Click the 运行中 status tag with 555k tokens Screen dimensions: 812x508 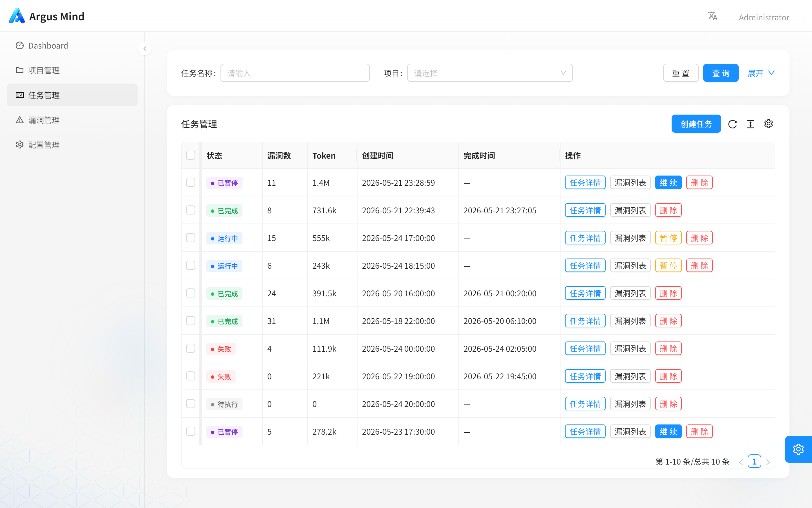coord(224,238)
